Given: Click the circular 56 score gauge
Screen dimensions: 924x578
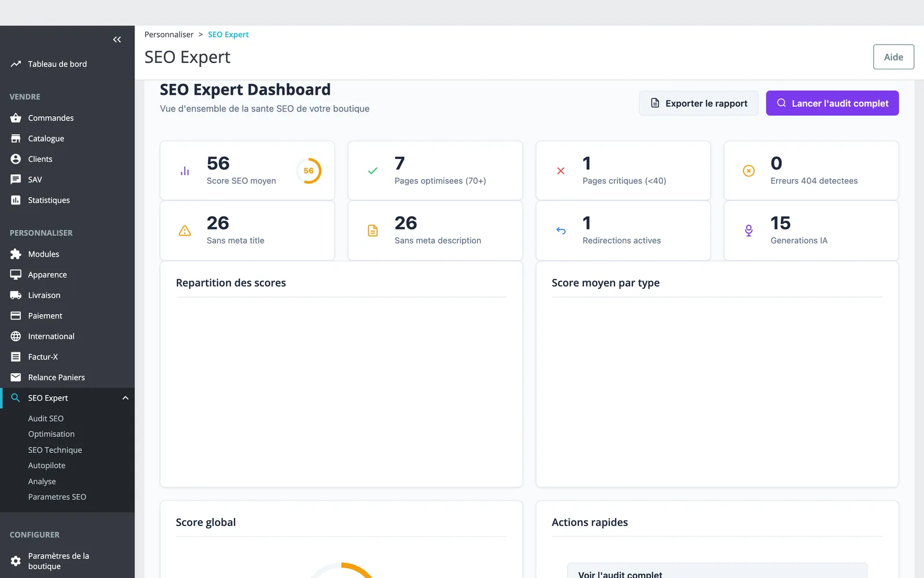Looking at the screenshot, I should point(309,171).
